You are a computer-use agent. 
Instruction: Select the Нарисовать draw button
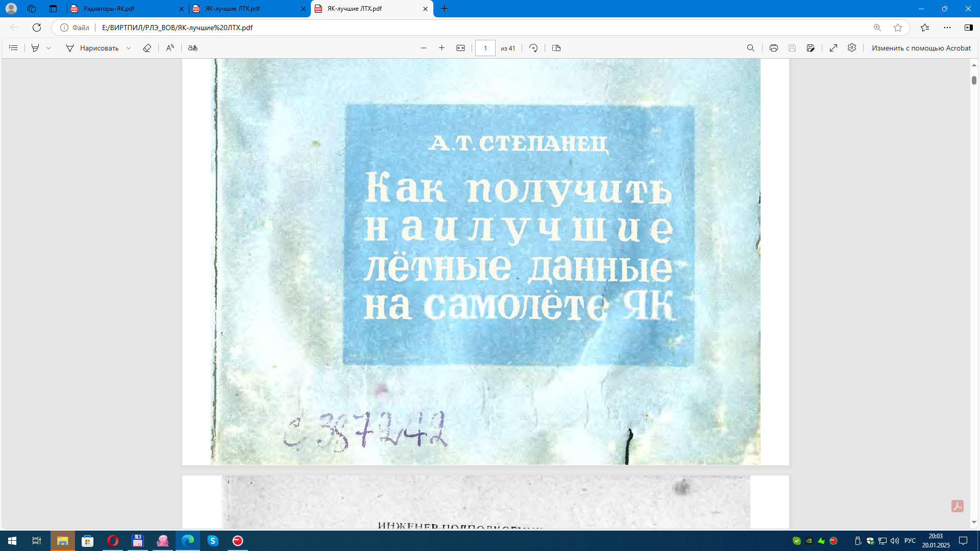point(92,48)
